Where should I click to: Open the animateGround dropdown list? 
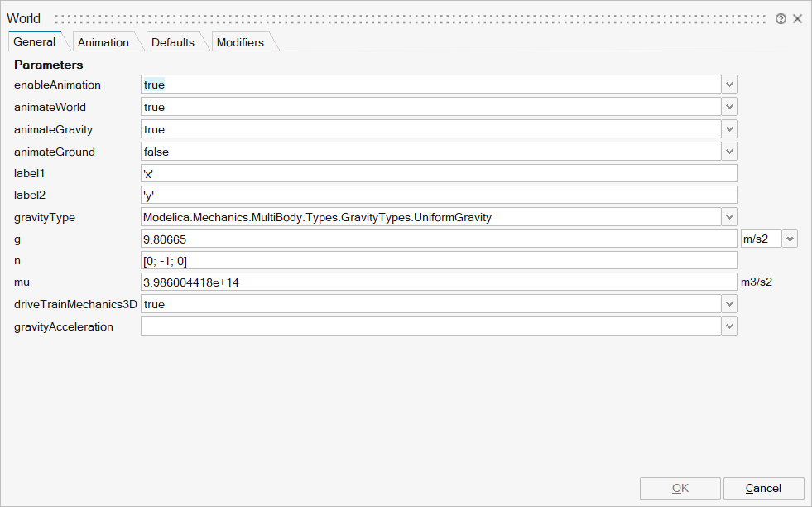pyautogui.click(x=728, y=152)
